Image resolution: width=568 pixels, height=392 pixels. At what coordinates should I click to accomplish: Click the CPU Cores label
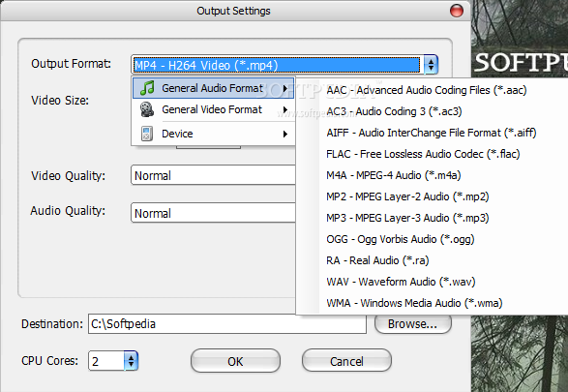(x=50, y=361)
